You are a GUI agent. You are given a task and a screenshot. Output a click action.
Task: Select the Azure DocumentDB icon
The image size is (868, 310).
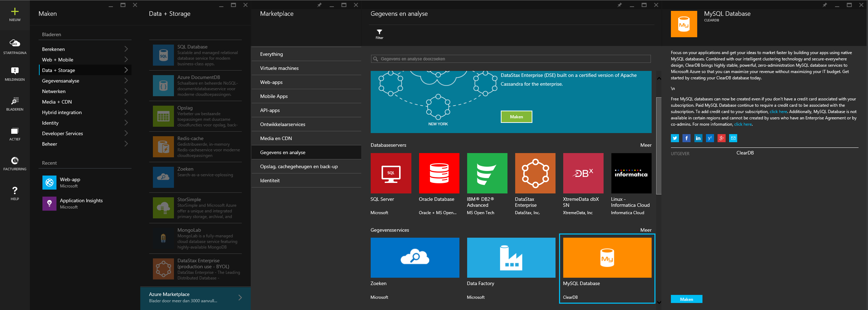click(163, 86)
